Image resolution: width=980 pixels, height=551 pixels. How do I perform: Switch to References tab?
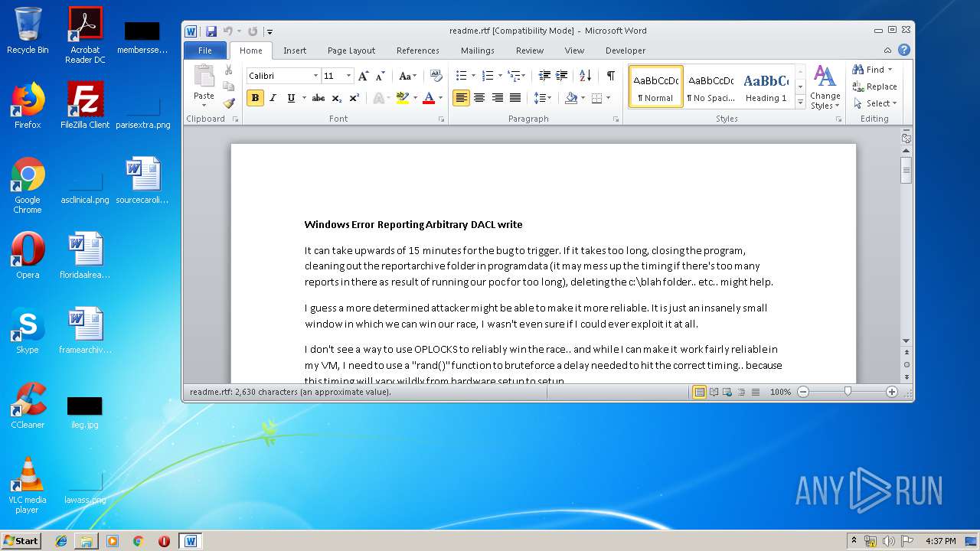pyautogui.click(x=418, y=51)
